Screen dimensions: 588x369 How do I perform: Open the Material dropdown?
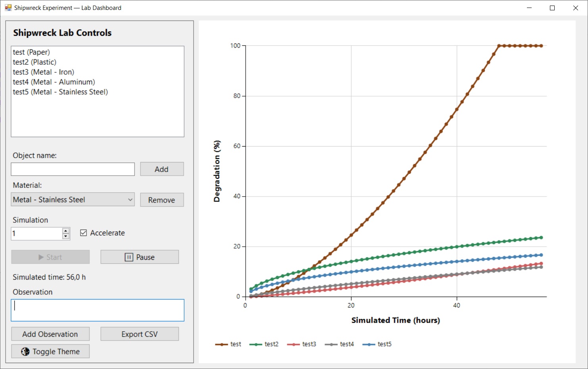[130, 199]
